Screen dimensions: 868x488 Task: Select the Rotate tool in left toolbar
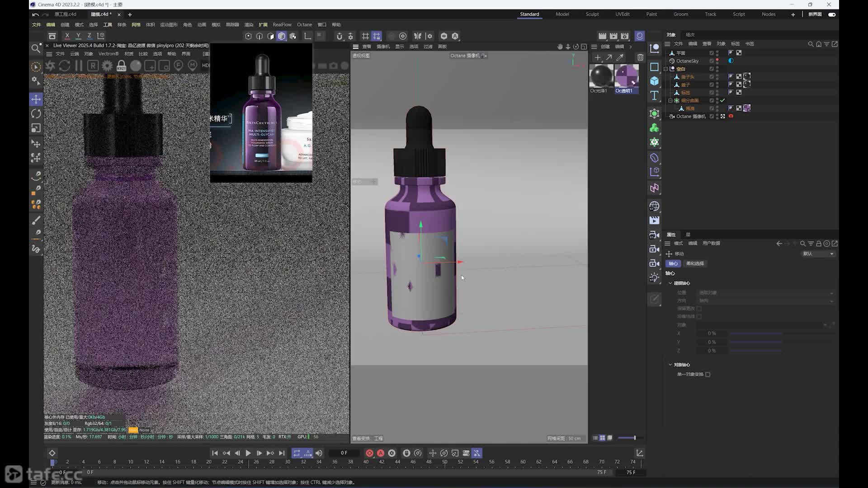pyautogui.click(x=36, y=113)
